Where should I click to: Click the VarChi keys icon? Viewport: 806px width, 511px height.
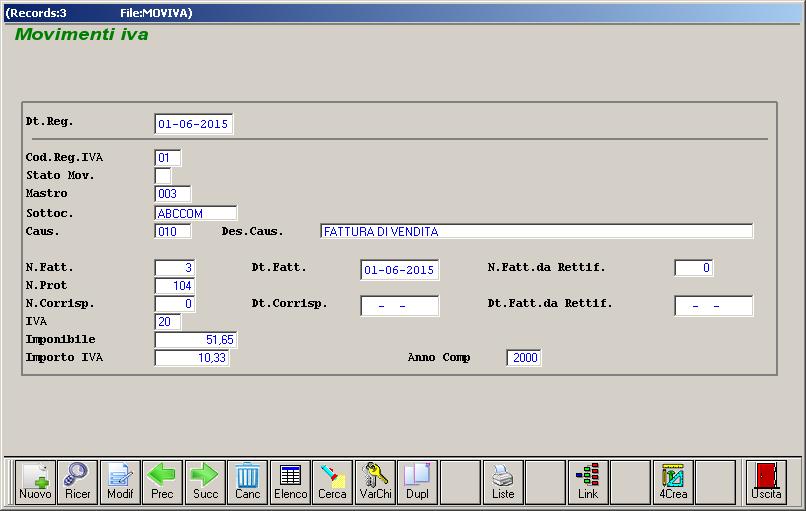click(376, 482)
